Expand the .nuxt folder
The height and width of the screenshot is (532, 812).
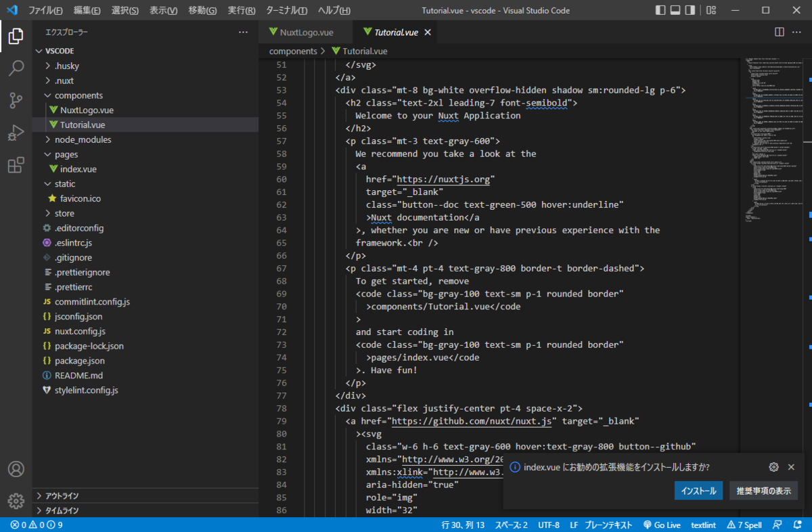click(145, 81)
